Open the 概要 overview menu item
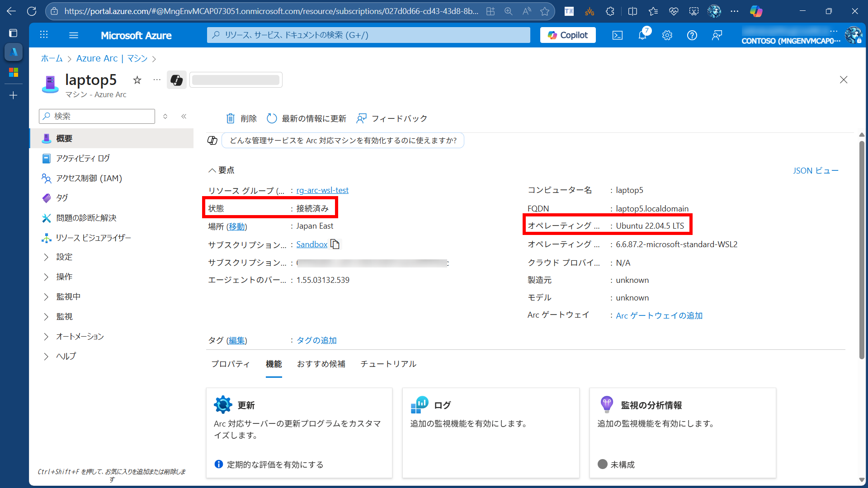The width and height of the screenshot is (868, 488). coord(112,138)
